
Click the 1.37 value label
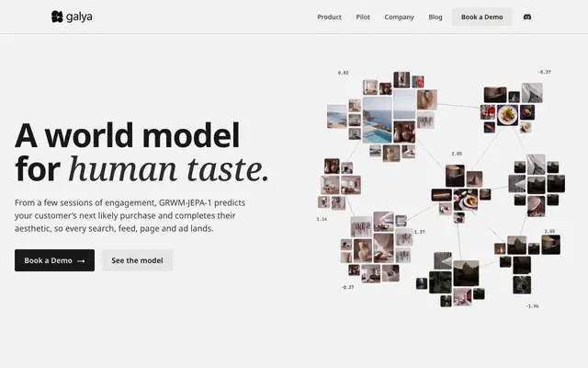[x=420, y=232]
